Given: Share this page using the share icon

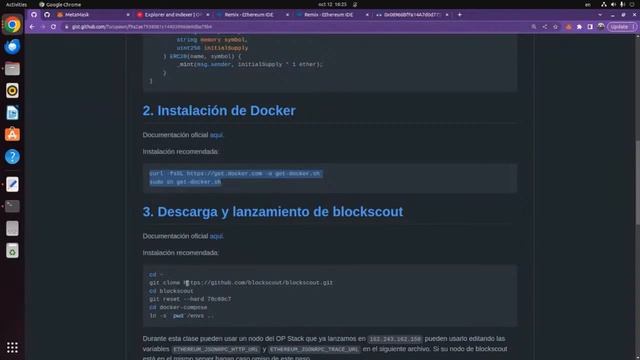Looking at the screenshot, I should pyautogui.click(x=545, y=27).
